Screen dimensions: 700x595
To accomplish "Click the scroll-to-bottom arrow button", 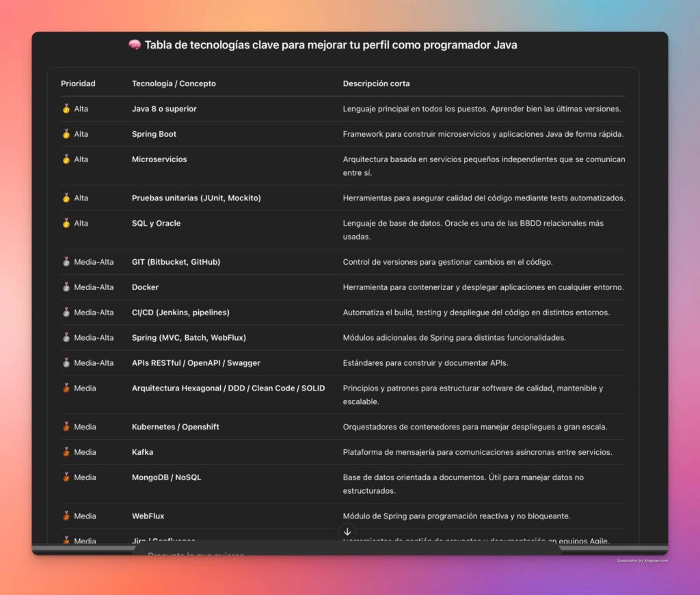I will [x=347, y=531].
